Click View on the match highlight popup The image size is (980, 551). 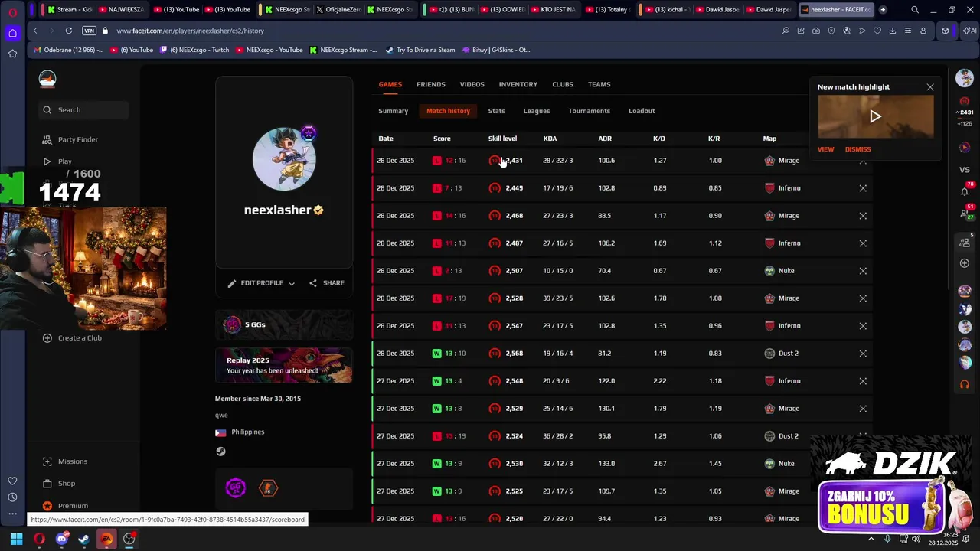point(825,149)
